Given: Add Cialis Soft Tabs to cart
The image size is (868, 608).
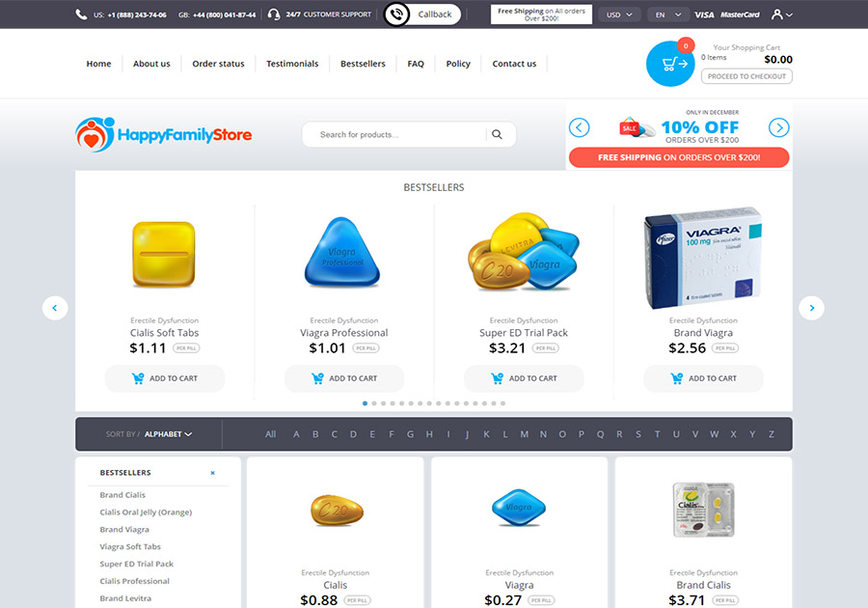Looking at the screenshot, I should coord(164,378).
